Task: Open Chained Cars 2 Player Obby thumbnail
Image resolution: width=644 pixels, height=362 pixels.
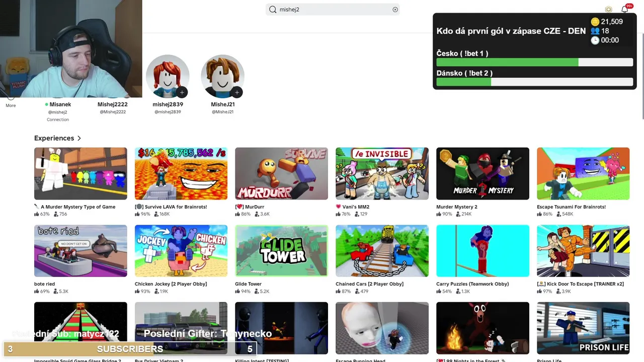Action: pos(382,251)
